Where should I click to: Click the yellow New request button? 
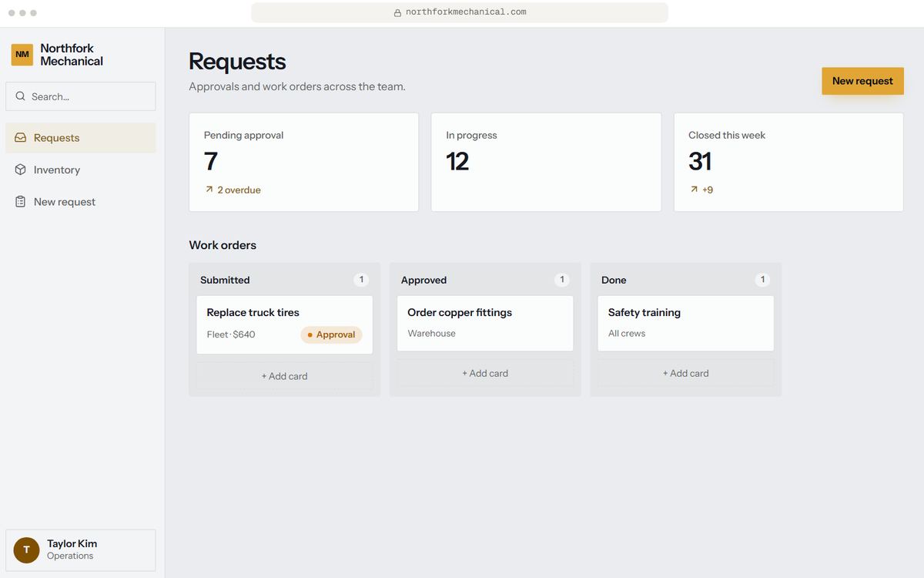(862, 81)
